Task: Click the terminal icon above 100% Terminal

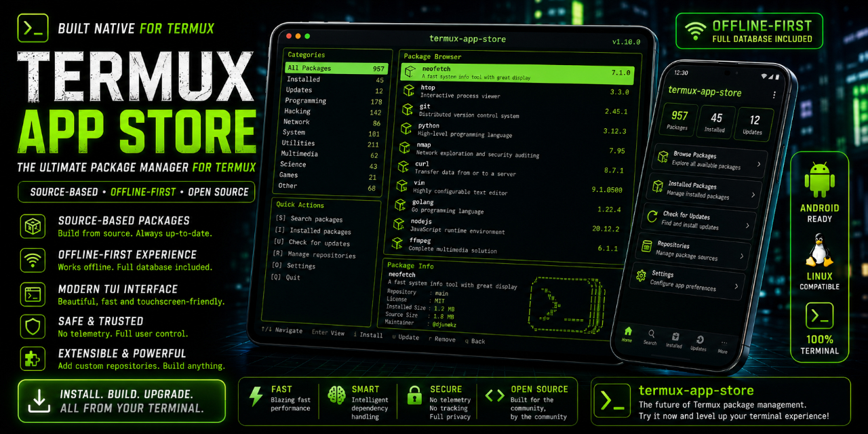Action: coord(819,316)
